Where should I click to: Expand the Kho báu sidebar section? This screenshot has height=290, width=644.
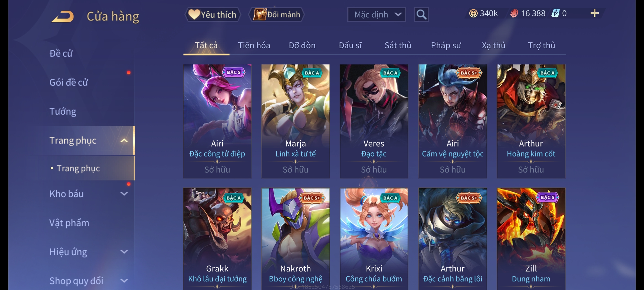point(124,194)
